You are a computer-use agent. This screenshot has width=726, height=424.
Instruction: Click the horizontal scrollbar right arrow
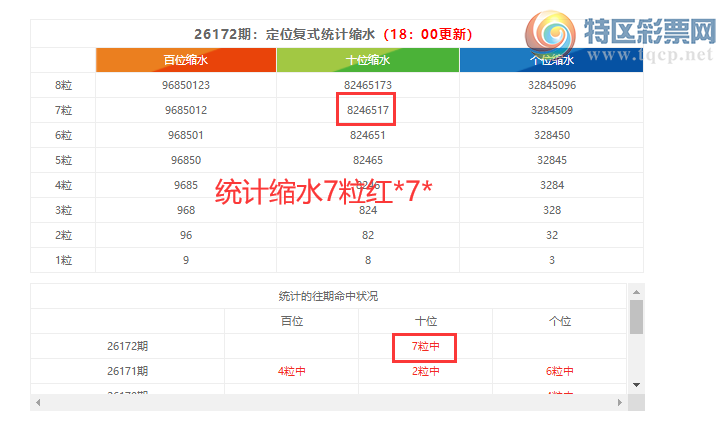pyautogui.click(x=620, y=402)
